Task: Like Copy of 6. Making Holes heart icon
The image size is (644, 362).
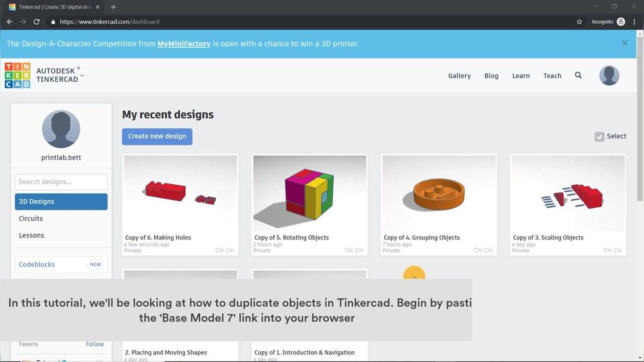Action: (219, 250)
